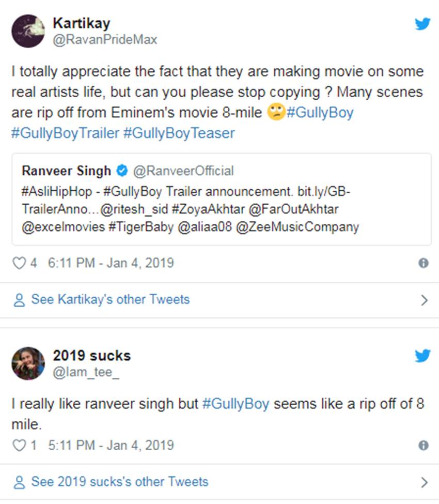Click Twitter bird icon on 2019 sucks tweet
Image resolution: width=439 pixels, height=504 pixels.
pos(422,356)
